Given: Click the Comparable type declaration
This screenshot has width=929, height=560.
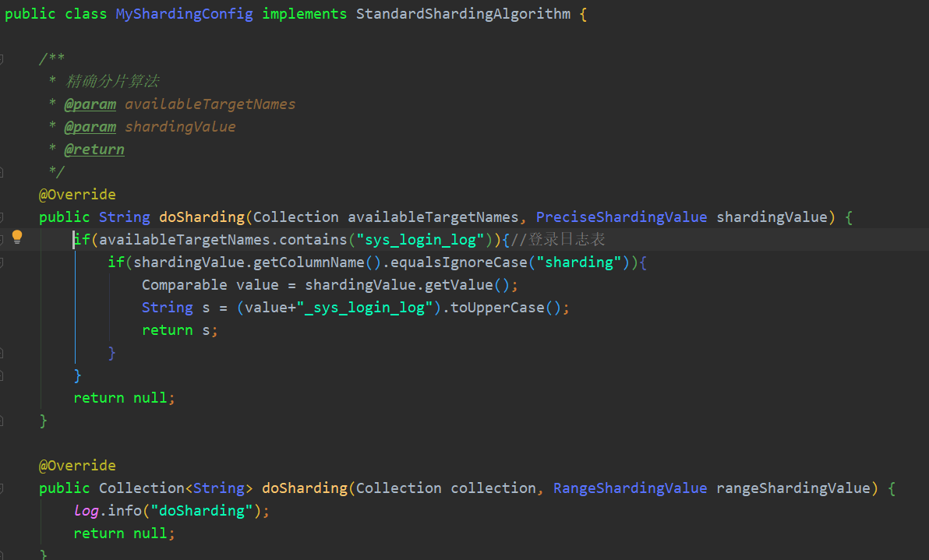Looking at the screenshot, I should pyautogui.click(x=184, y=285).
